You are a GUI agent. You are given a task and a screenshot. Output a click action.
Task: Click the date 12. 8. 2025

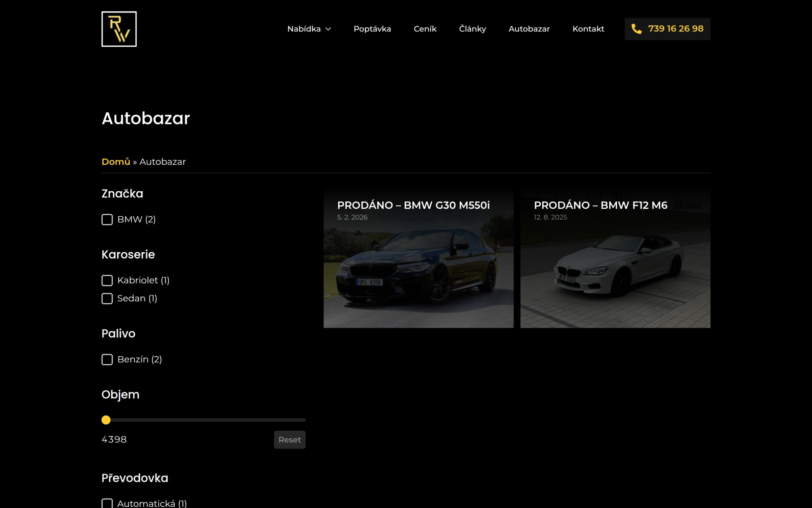pyautogui.click(x=550, y=217)
